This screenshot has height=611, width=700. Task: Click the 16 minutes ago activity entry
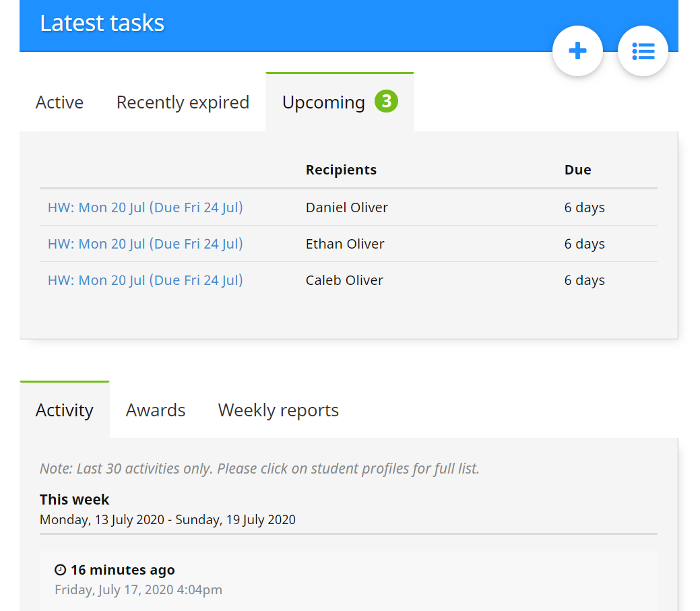click(x=123, y=571)
